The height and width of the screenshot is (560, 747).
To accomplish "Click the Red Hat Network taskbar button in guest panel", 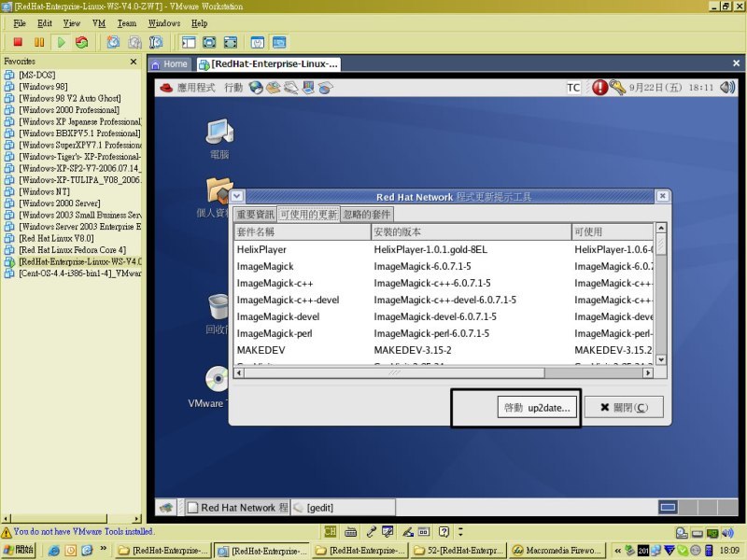I will coord(238,508).
